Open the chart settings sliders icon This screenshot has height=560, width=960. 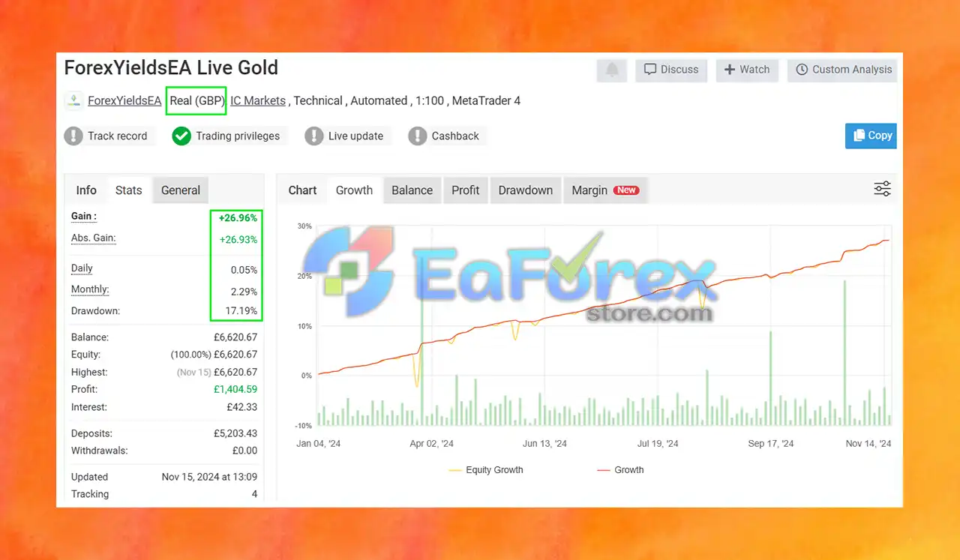[x=883, y=189]
